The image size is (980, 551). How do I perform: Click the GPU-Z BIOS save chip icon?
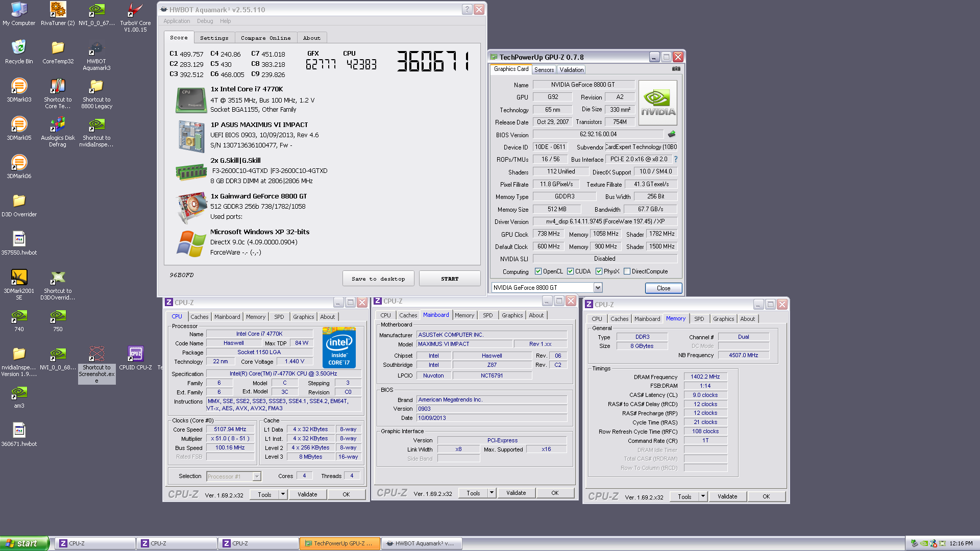click(x=672, y=134)
